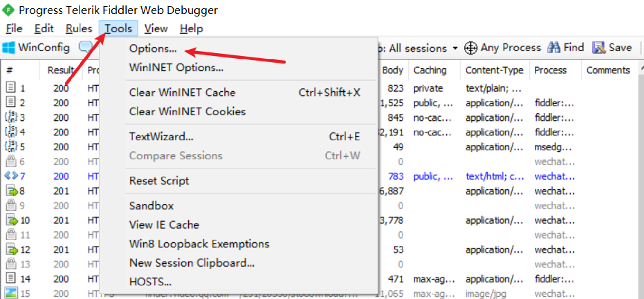This screenshot has height=299, width=644.
Task: Click the Save toolbar icon
Action: point(599,48)
